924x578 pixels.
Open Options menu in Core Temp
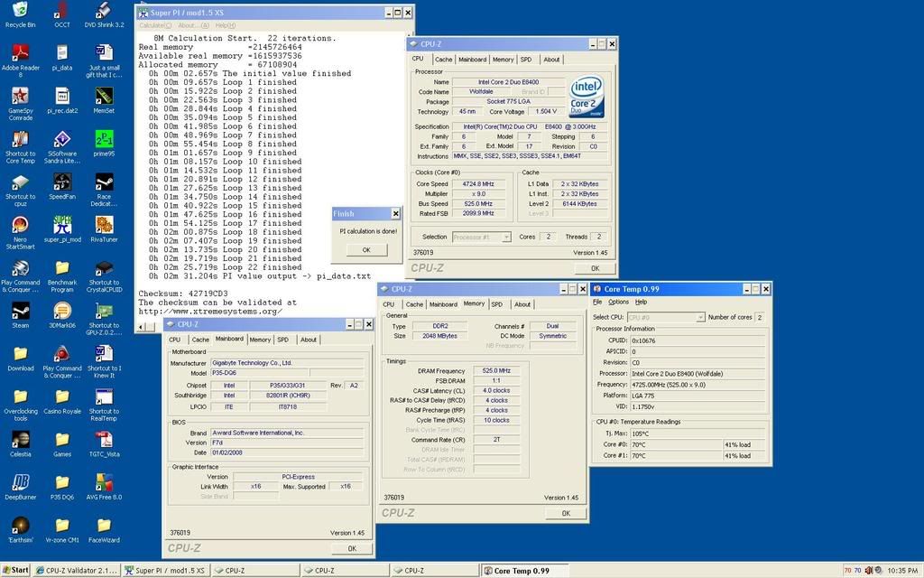point(618,302)
